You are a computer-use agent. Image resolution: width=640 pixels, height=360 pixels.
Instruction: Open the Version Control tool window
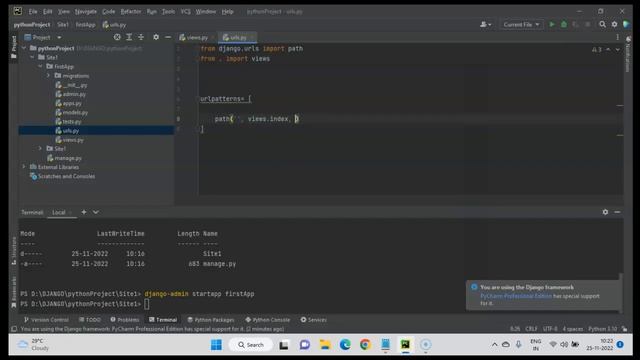point(46,320)
